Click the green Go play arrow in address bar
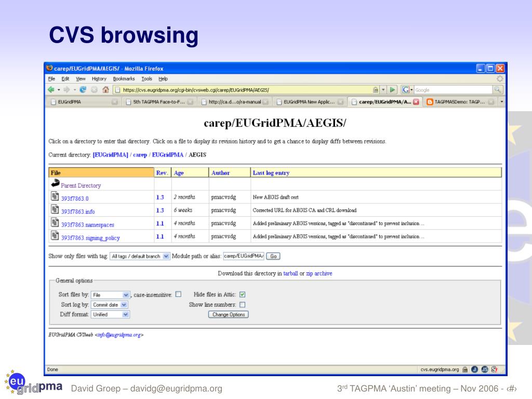 click(393, 90)
